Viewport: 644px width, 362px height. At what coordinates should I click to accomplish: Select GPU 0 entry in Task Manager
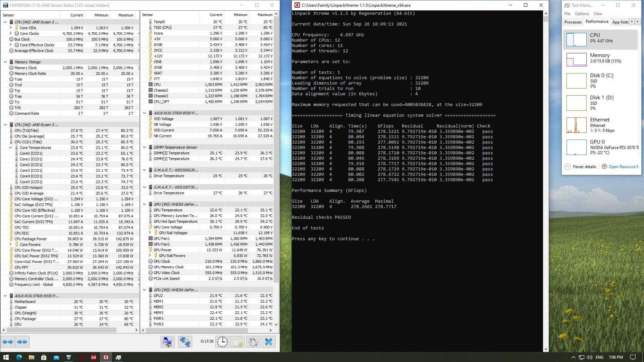(x=600, y=147)
